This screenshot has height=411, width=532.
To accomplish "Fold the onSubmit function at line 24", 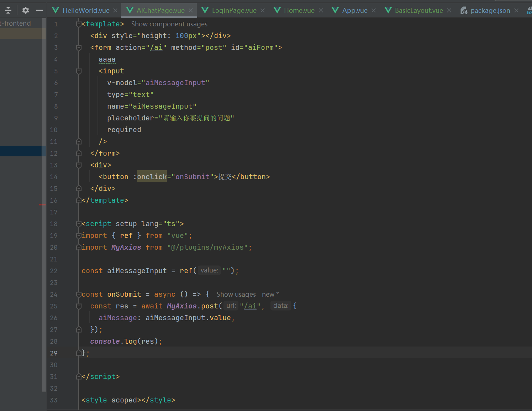I will tap(79, 295).
